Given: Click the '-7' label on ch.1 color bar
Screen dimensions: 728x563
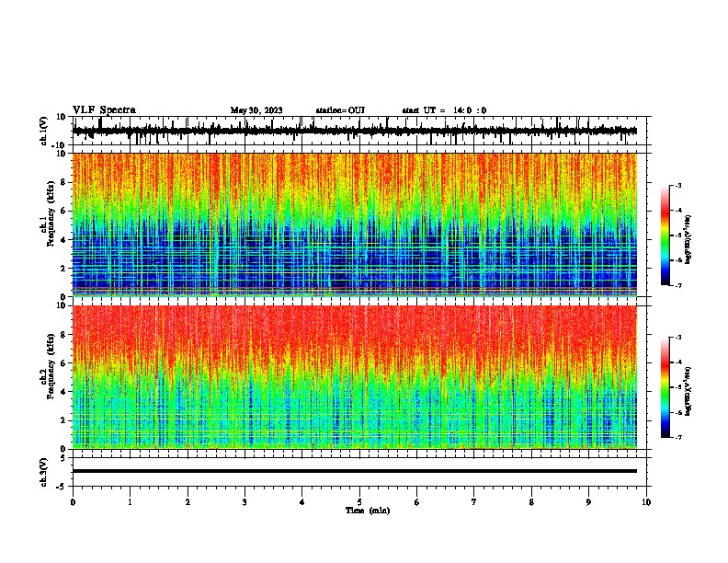Looking at the screenshot, I should [678, 285].
